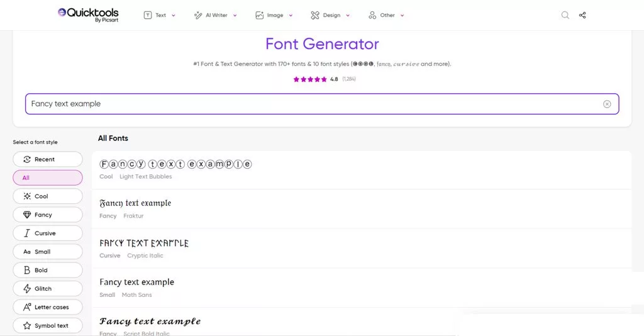Screen dimensions: 644x336
Task: Select the Glitch lightning font style
Action: (x=48, y=289)
